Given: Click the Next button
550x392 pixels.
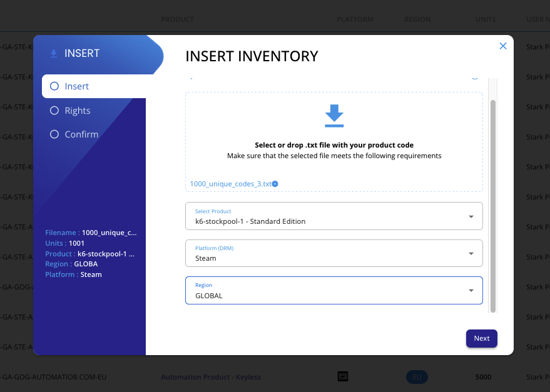Looking at the screenshot, I should click(x=482, y=338).
